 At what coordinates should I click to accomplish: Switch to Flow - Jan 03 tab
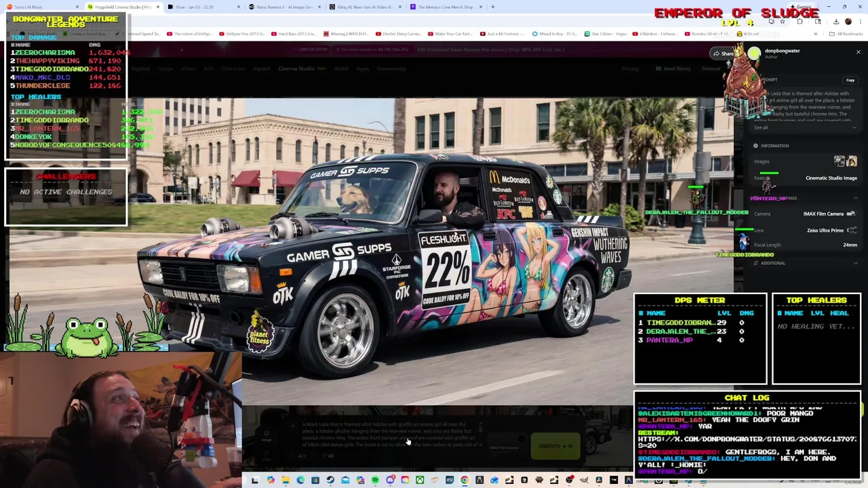203,7
